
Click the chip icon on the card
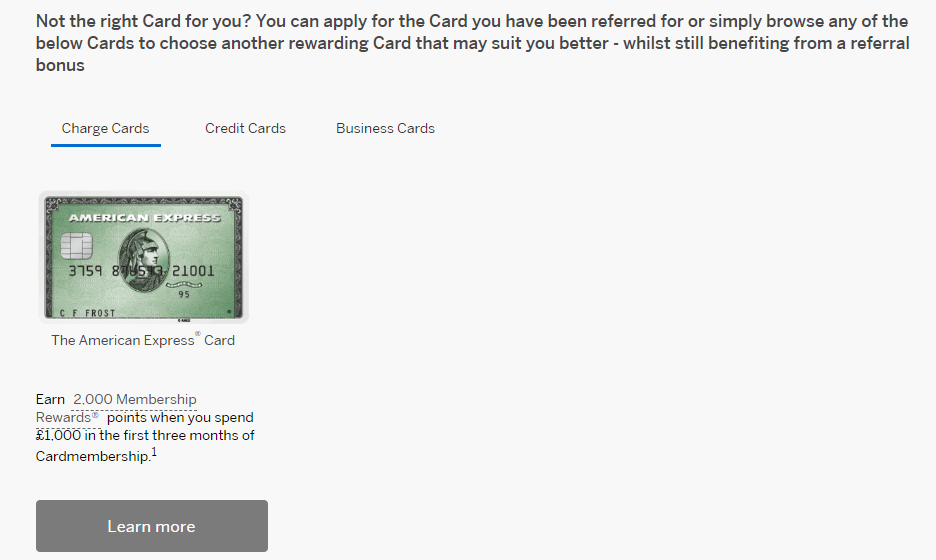[x=77, y=244]
